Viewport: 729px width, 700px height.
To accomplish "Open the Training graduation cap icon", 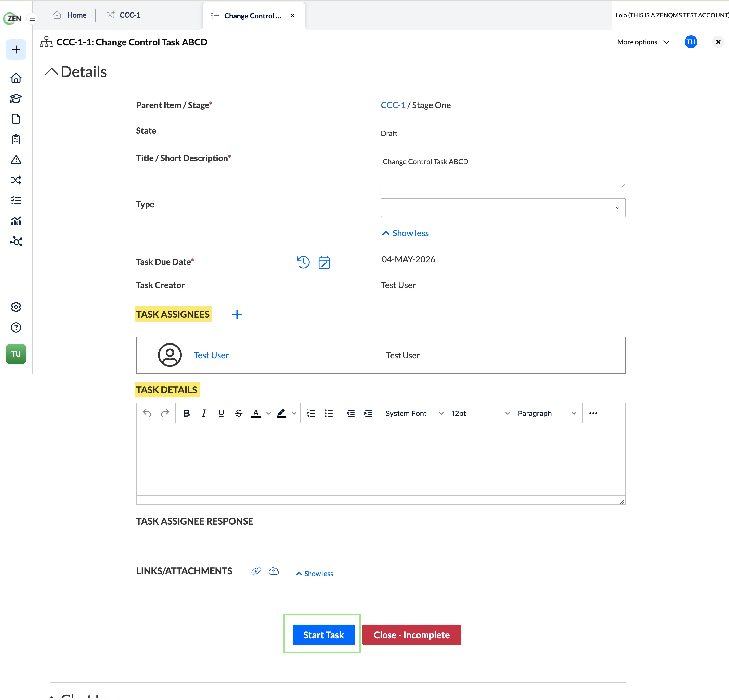I will 16,98.
